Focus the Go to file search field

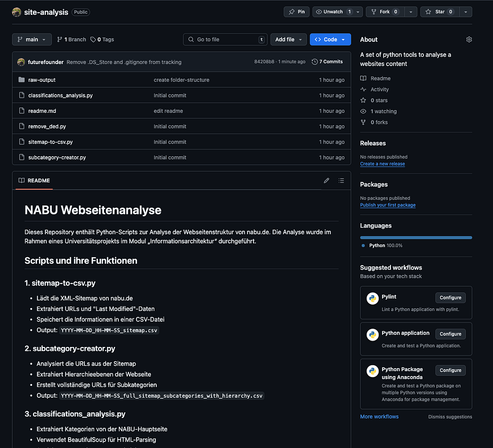coord(225,39)
